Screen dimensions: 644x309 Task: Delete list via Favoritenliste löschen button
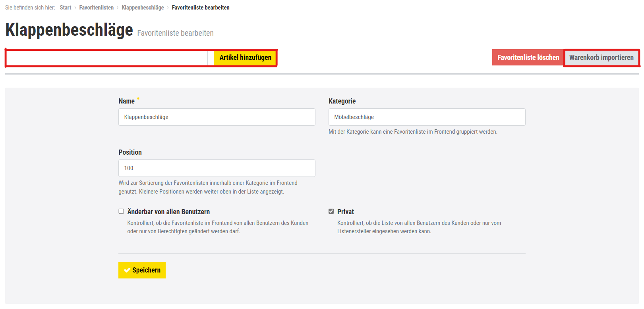528,58
